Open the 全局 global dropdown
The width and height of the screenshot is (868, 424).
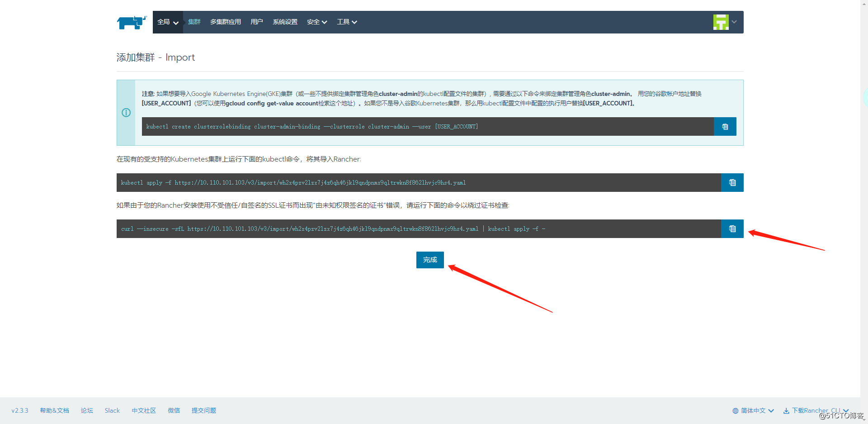(168, 22)
